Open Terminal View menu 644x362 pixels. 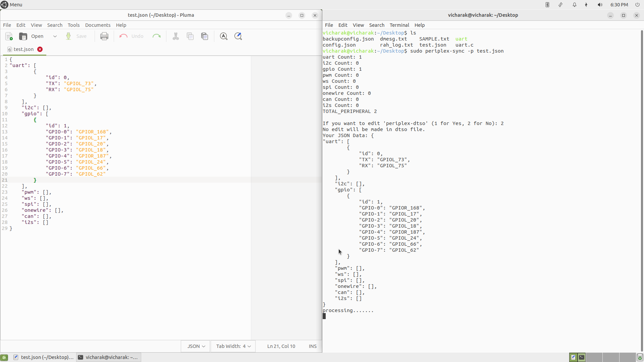click(x=358, y=25)
